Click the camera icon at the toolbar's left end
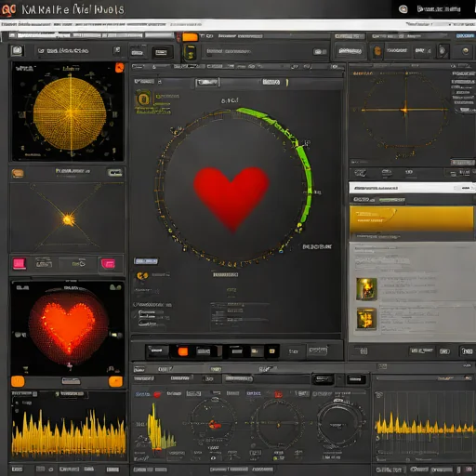Viewport: 476px width, 476px height. click(x=17, y=50)
